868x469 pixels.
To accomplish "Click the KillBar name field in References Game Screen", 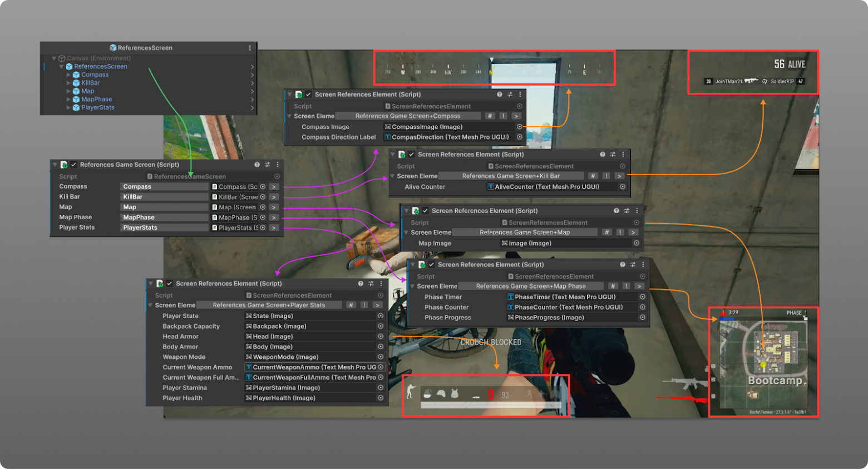I will coord(164,197).
